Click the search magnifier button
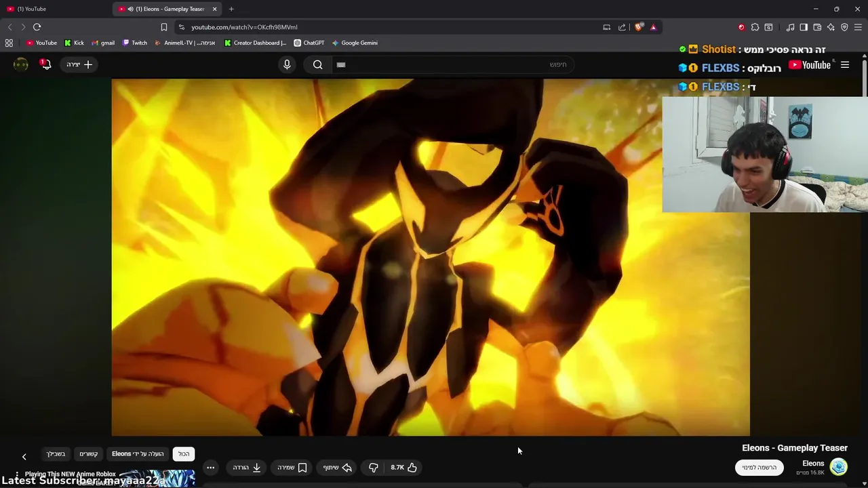 pyautogui.click(x=317, y=64)
